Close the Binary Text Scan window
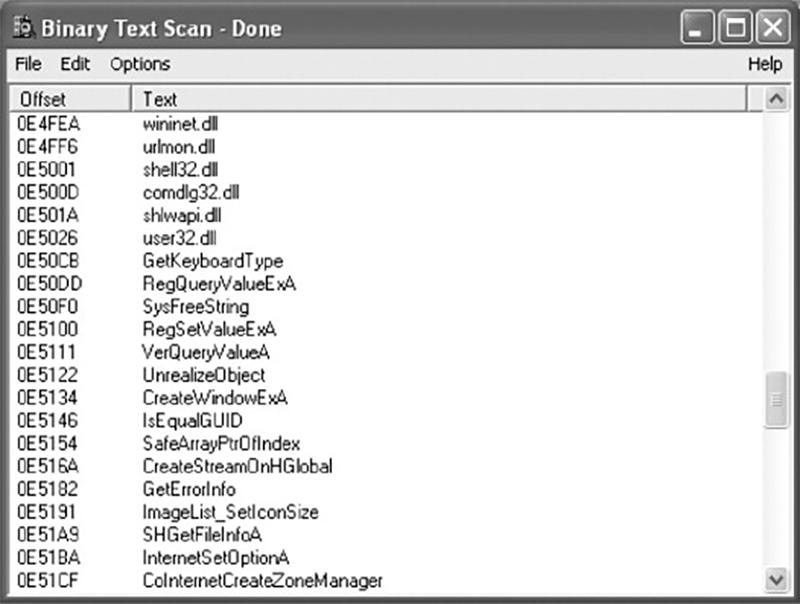 pyautogui.click(x=773, y=28)
